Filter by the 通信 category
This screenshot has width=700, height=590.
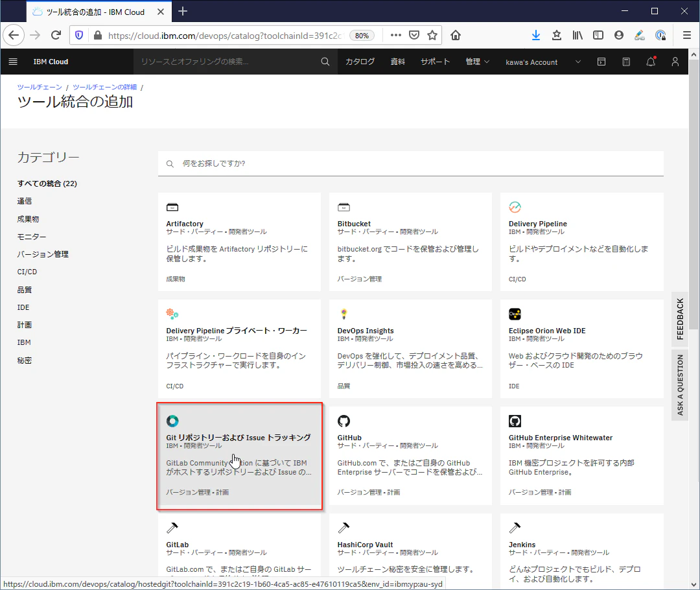(x=25, y=201)
